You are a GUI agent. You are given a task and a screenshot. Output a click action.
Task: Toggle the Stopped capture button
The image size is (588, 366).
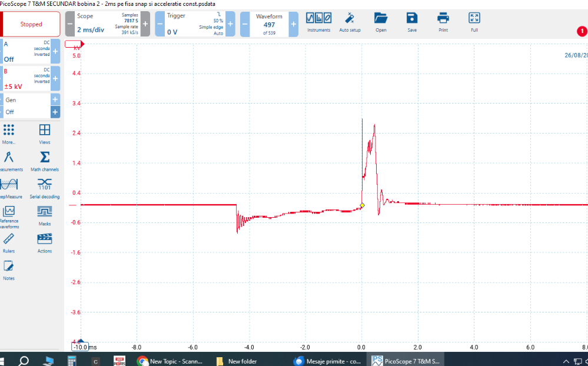click(x=31, y=24)
